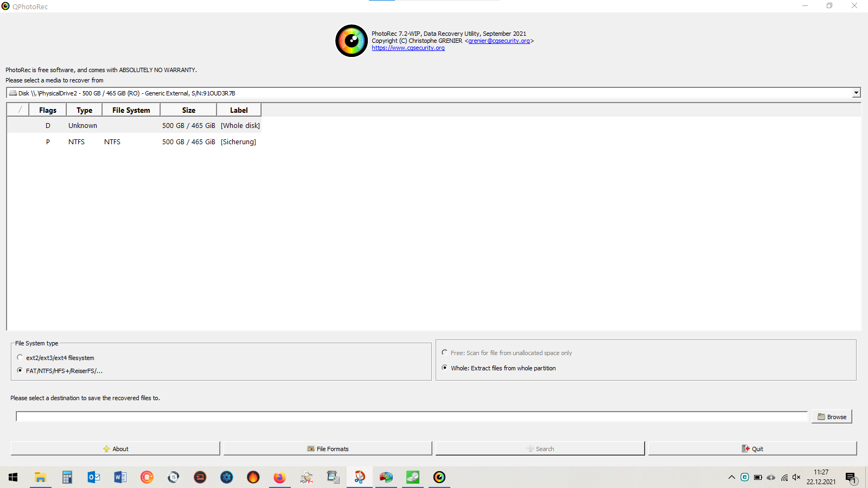Open the cloud upload tray icon
This screenshot has width=868, height=488.
tap(771, 477)
